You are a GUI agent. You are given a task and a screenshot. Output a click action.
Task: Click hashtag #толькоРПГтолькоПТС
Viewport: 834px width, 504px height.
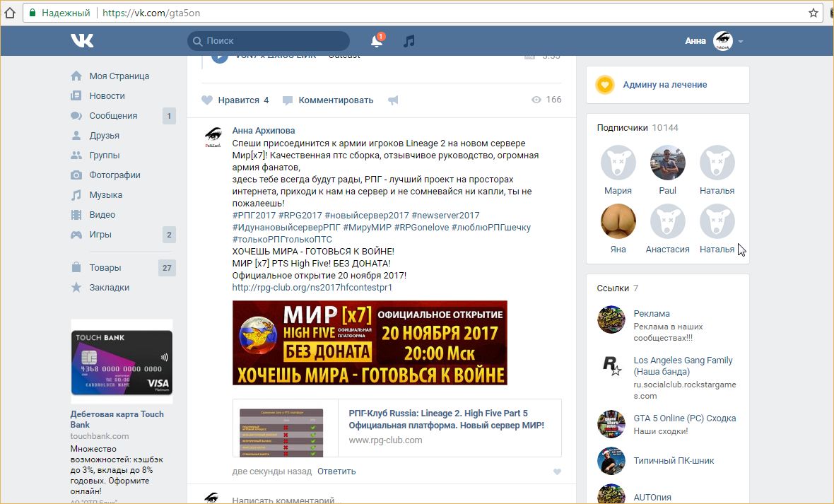(282, 240)
